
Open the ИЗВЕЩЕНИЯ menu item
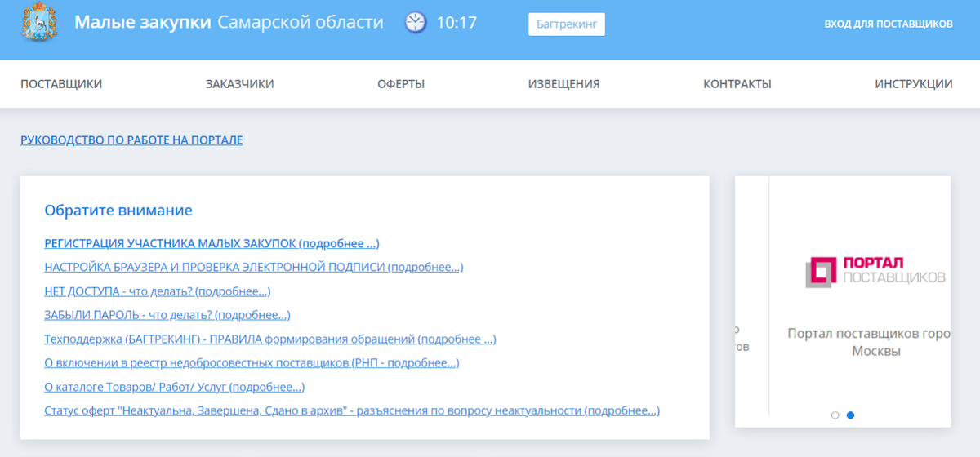[x=564, y=84]
